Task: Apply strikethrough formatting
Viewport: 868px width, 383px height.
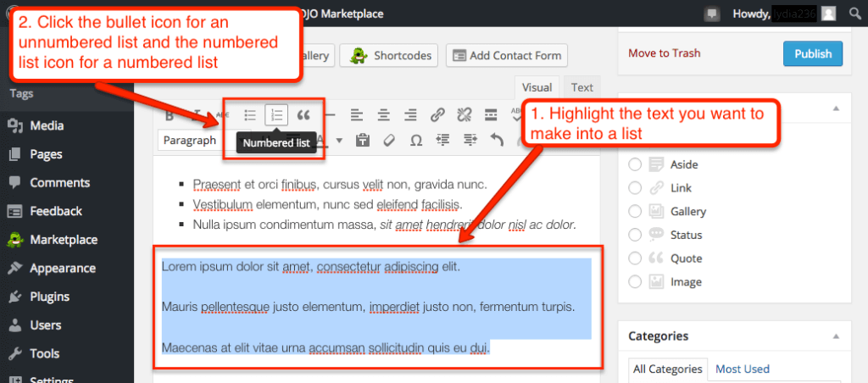Action: click(x=222, y=115)
